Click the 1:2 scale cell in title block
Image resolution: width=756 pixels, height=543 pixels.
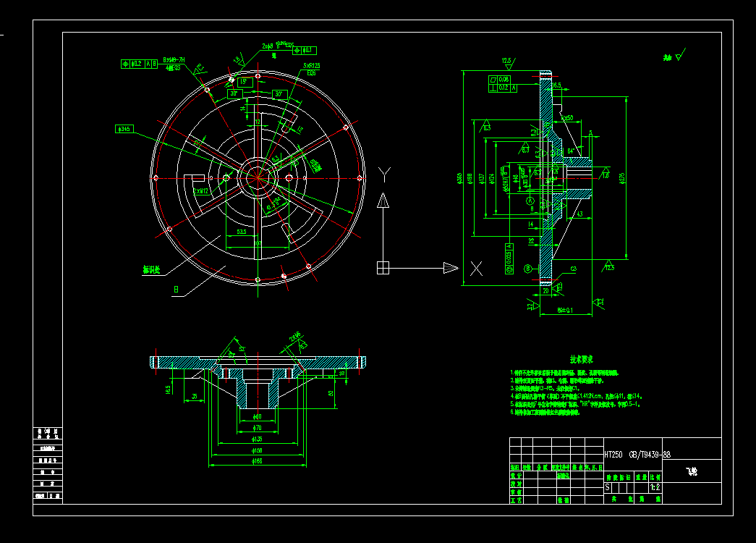tap(655, 487)
